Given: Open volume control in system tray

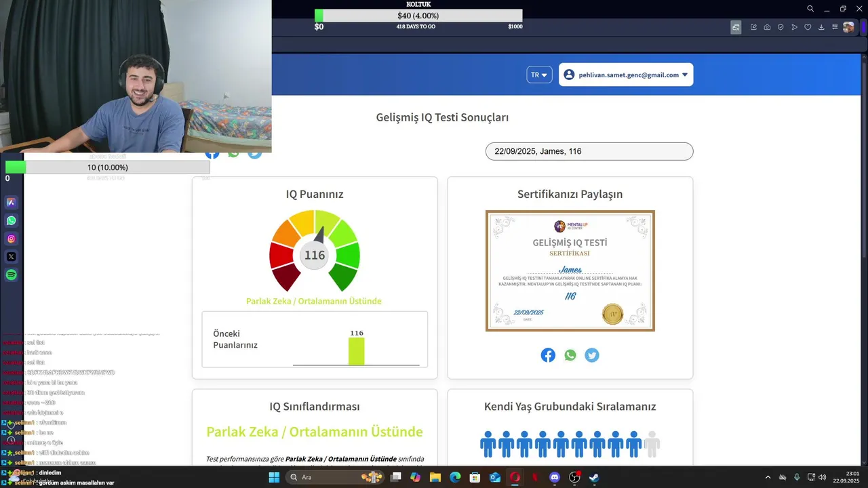Looking at the screenshot, I should [x=823, y=477].
